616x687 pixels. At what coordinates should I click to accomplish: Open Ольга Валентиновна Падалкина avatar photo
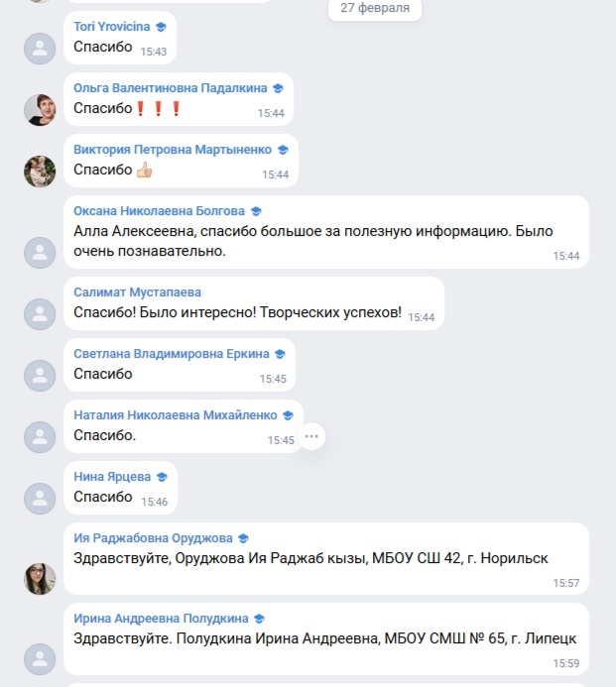[40, 109]
